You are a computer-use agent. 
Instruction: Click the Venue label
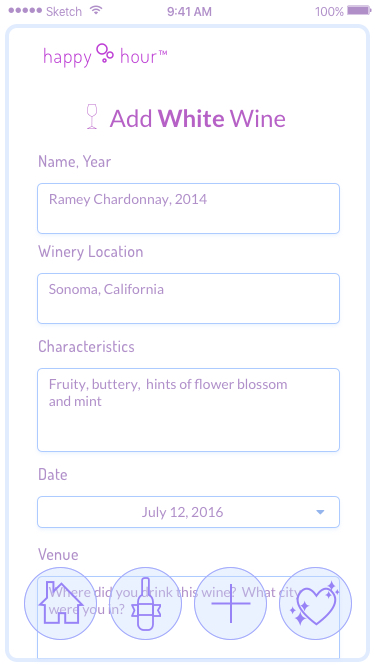pyautogui.click(x=58, y=554)
